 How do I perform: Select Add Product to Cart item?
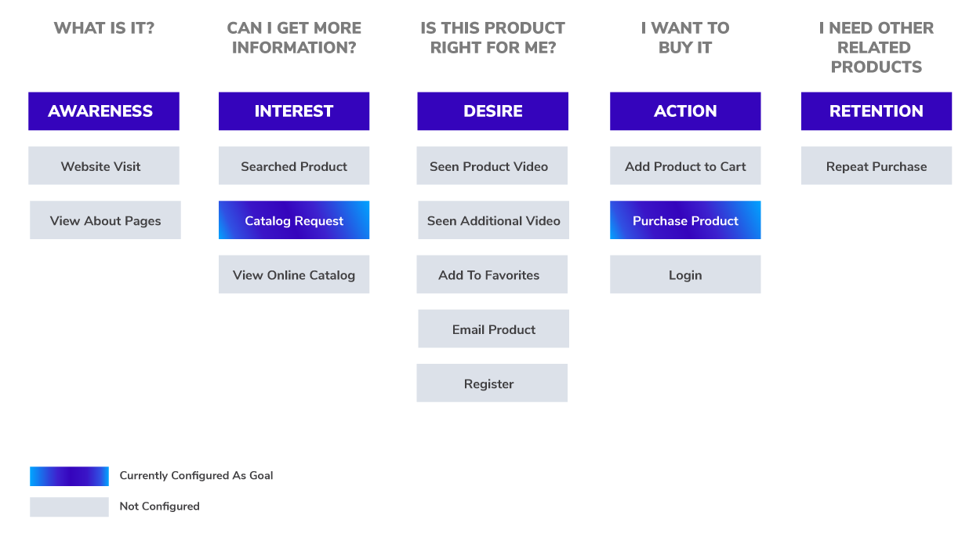685,165
